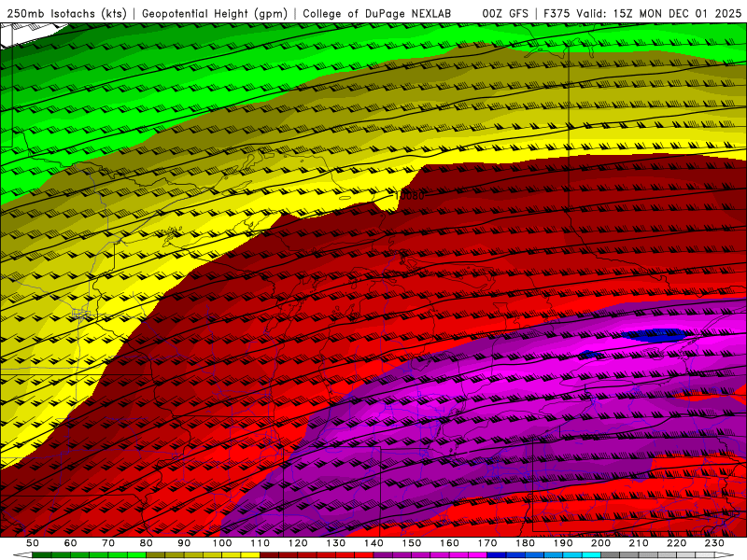Click the '230' value on the color scale

pos(714,543)
